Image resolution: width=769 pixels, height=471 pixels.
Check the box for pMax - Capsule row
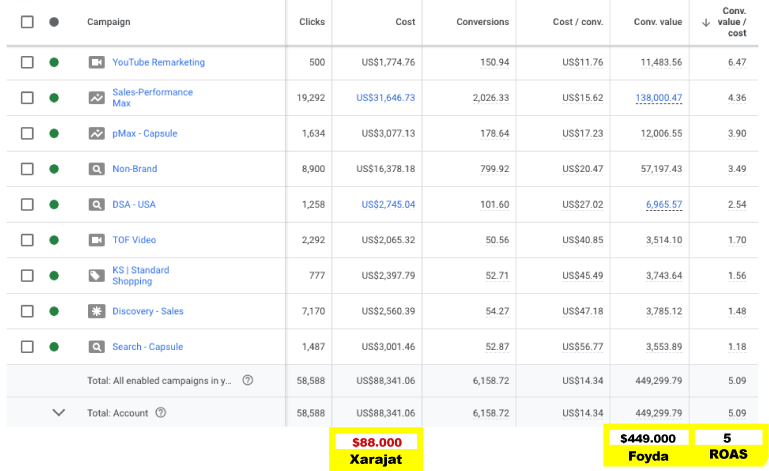coord(27,133)
